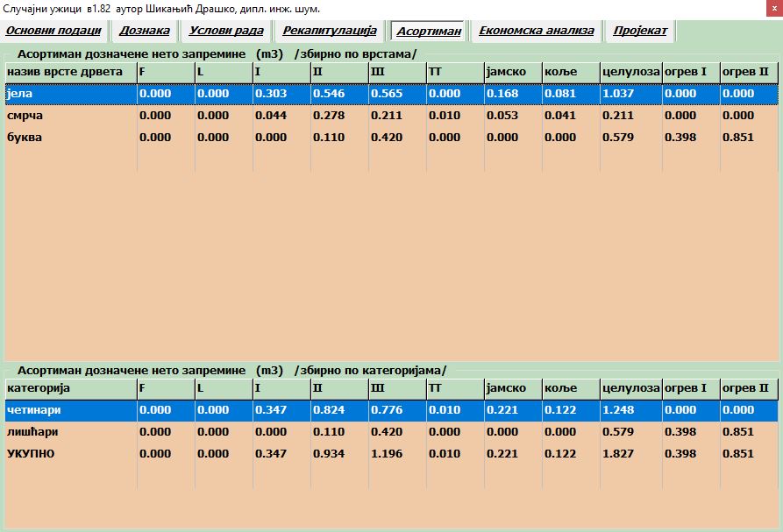Switch to the Пројекат tab
This screenshot has width=783, height=532.
click(640, 31)
